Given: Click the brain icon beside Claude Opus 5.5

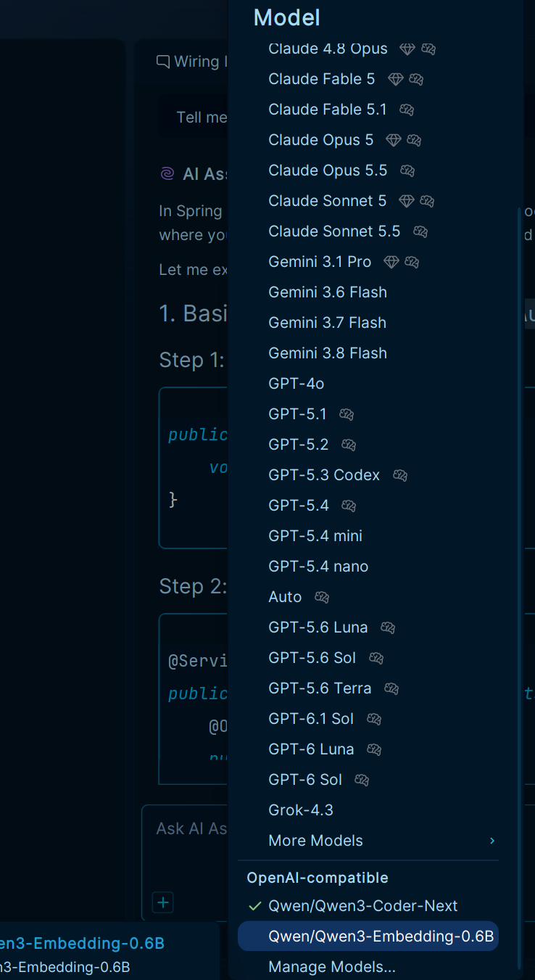Looking at the screenshot, I should click(407, 170).
